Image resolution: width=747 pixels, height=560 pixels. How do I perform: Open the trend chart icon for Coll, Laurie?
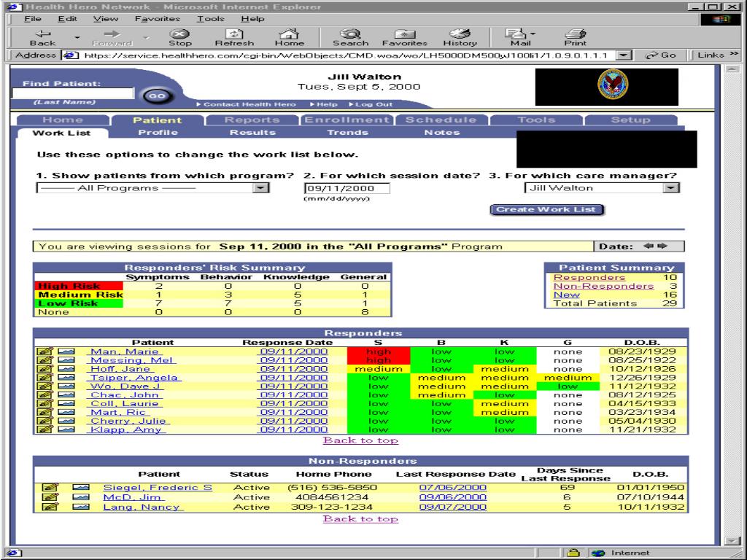tap(66, 403)
